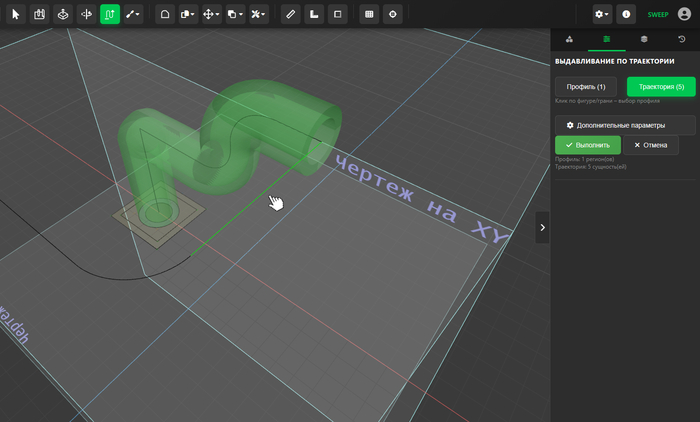Activate the green sweep-along-path tool
This screenshot has width=700, height=422.
[110, 14]
